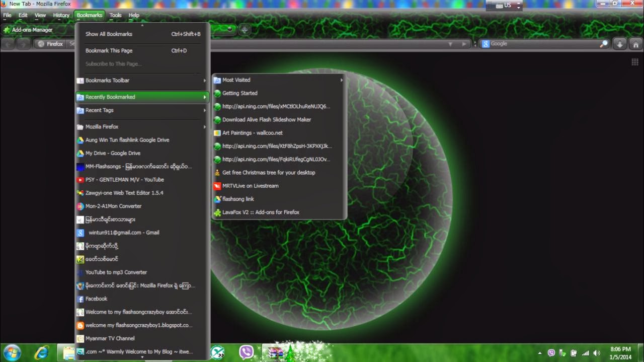Launch Internet Explorer from taskbar
This screenshot has width=644, height=362.
[x=41, y=352]
